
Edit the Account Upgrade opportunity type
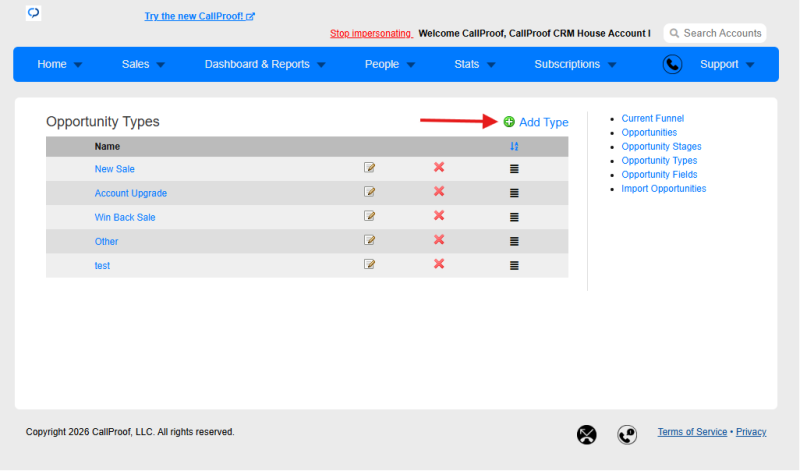[x=369, y=191]
